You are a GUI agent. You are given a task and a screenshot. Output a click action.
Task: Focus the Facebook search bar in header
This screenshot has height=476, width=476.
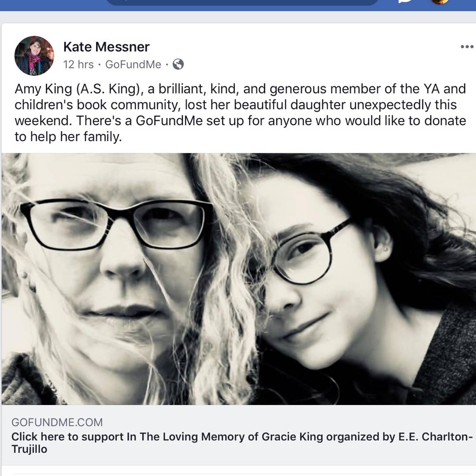pos(242,2)
